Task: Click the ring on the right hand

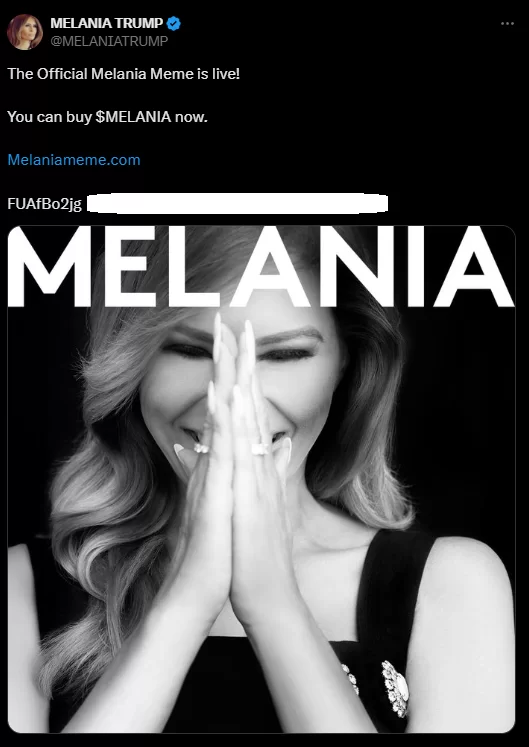Action: (x=260, y=449)
